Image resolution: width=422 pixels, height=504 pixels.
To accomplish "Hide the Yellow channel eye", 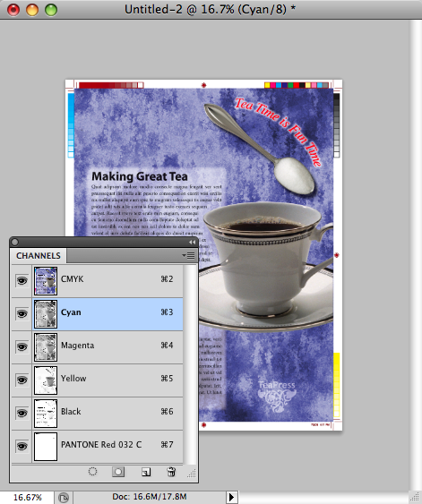I will pos(22,380).
